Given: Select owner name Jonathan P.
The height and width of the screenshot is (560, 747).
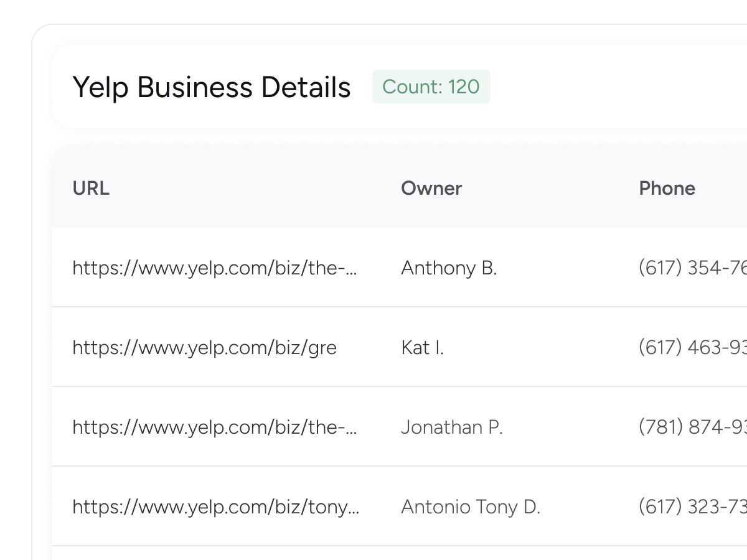Looking at the screenshot, I should (452, 427).
